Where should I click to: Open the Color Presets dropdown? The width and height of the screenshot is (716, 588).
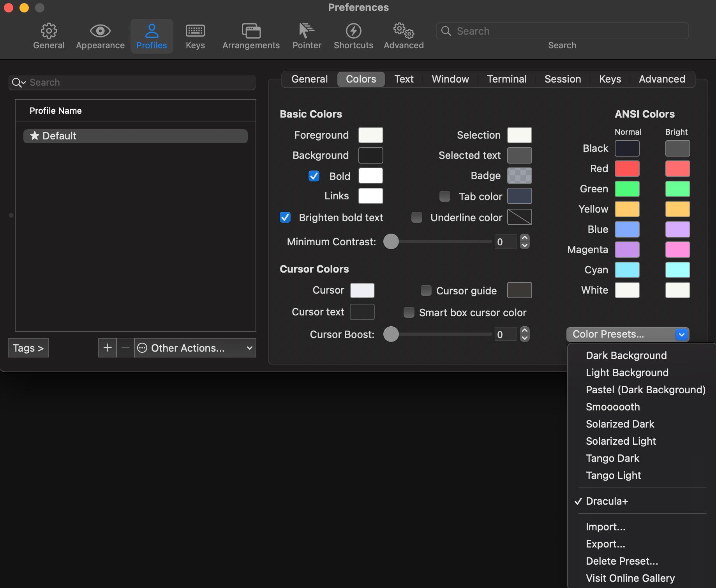[x=628, y=334]
